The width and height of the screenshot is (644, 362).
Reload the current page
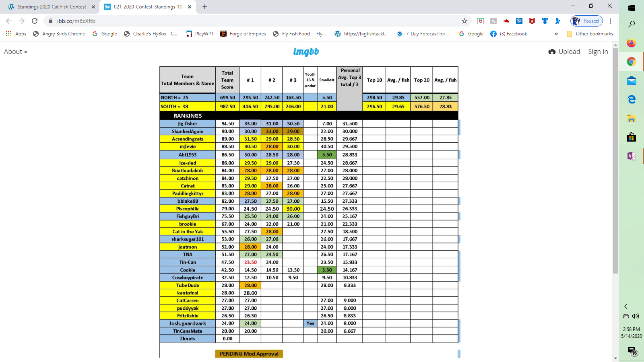(x=35, y=21)
